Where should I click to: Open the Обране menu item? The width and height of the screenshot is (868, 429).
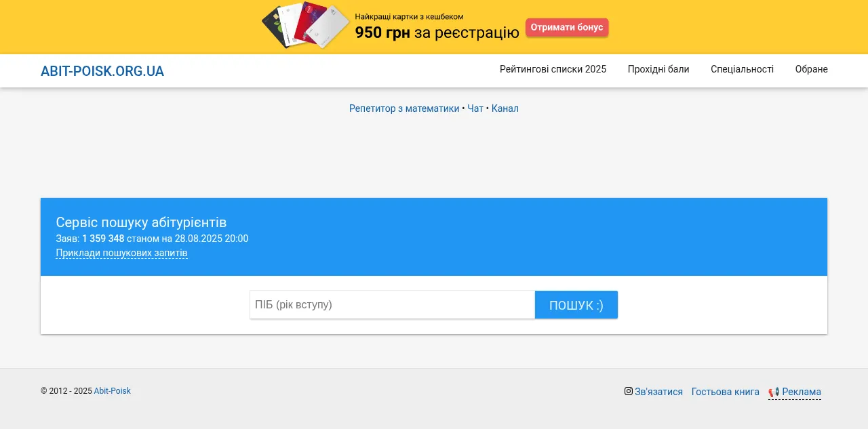coord(812,69)
